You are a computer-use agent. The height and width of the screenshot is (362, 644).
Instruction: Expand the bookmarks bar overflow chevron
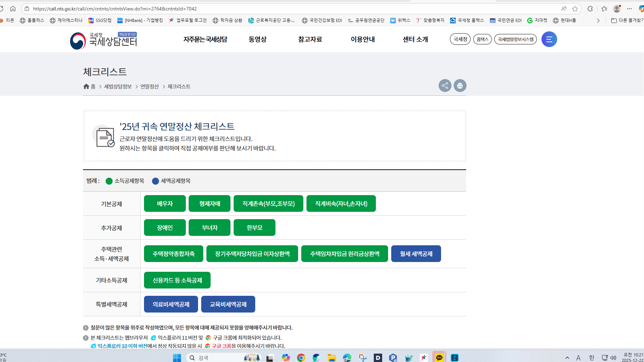(598, 21)
